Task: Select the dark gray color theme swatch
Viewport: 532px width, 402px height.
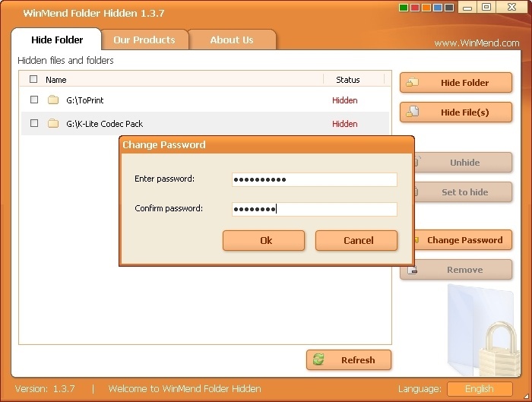Action: [450, 8]
